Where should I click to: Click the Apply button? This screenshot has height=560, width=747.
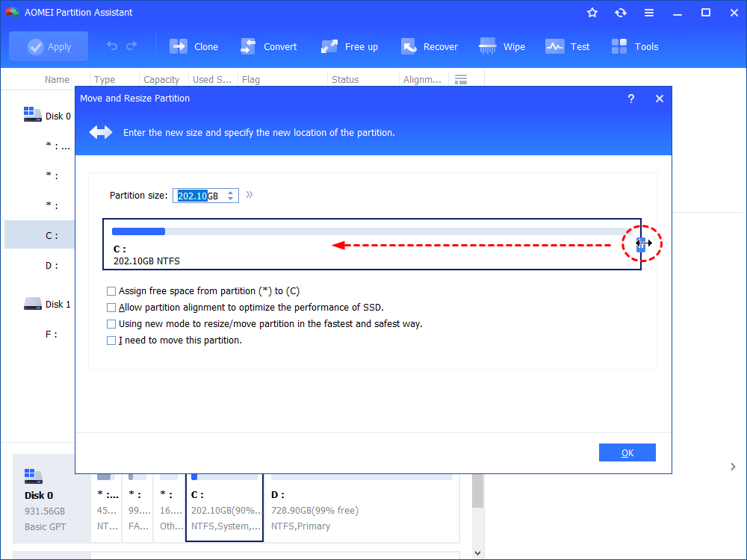49,46
